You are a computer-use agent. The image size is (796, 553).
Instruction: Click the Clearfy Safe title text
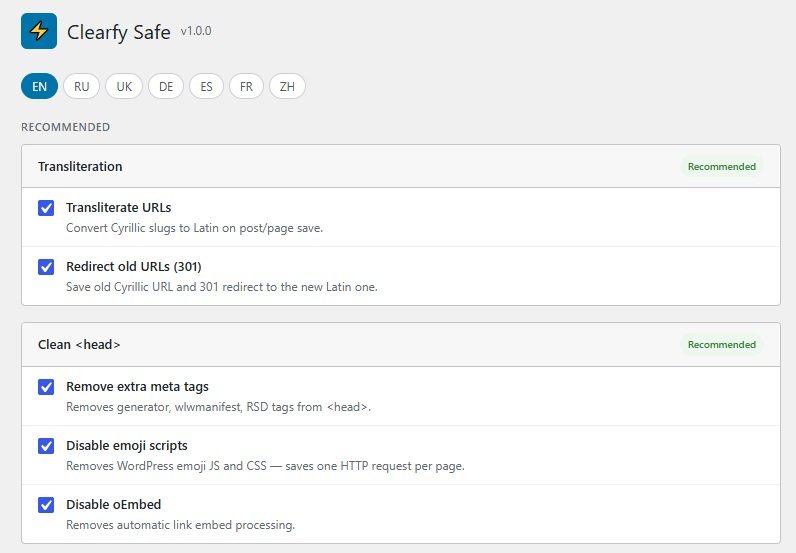coord(118,32)
